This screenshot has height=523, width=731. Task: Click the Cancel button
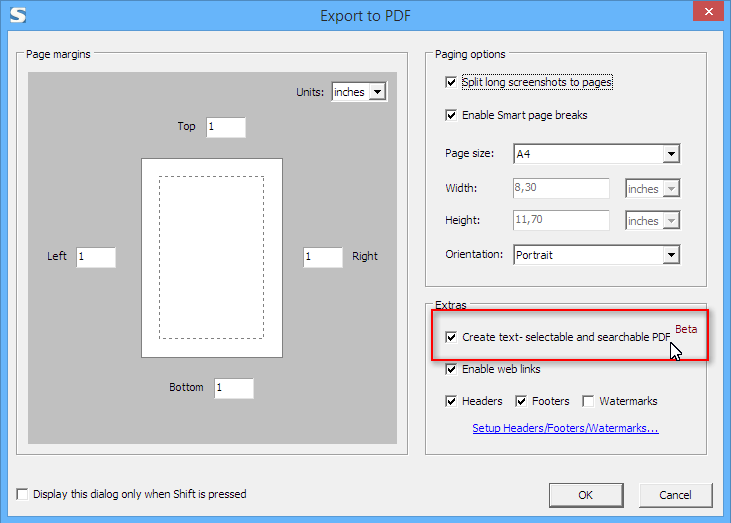point(676,495)
